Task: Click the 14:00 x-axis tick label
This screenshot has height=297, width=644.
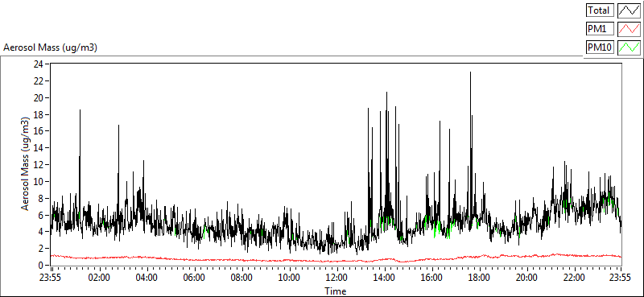Action: [x=385, y=277]
